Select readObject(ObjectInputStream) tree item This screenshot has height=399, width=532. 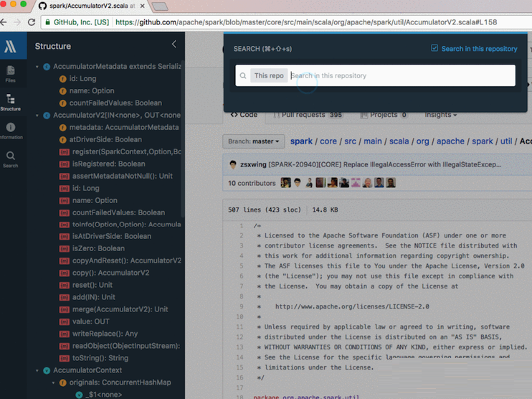(x=126, y=346)
